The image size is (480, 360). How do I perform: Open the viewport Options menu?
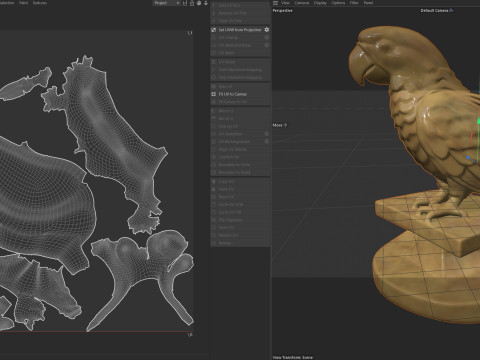click(x=338, y=3)
